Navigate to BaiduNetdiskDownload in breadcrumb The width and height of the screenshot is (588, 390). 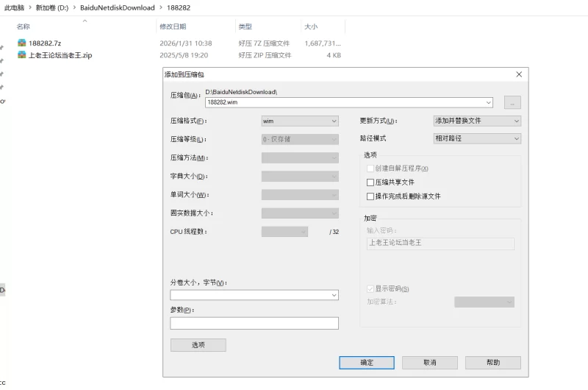pyautogui.click(x=118, y=7)
